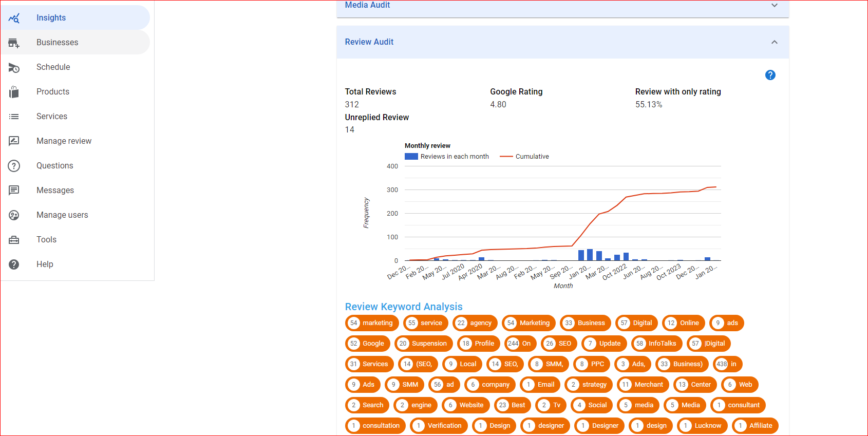This screenshot has width=868, height=436.
Task: Select the 'marketing' keyword chip with count 54
Action: pyautogui.click(x=372, y=323)
